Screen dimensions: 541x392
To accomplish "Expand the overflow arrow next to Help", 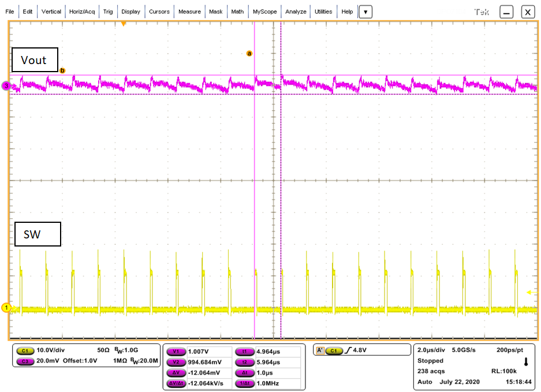I will click(x=364, y=11).
